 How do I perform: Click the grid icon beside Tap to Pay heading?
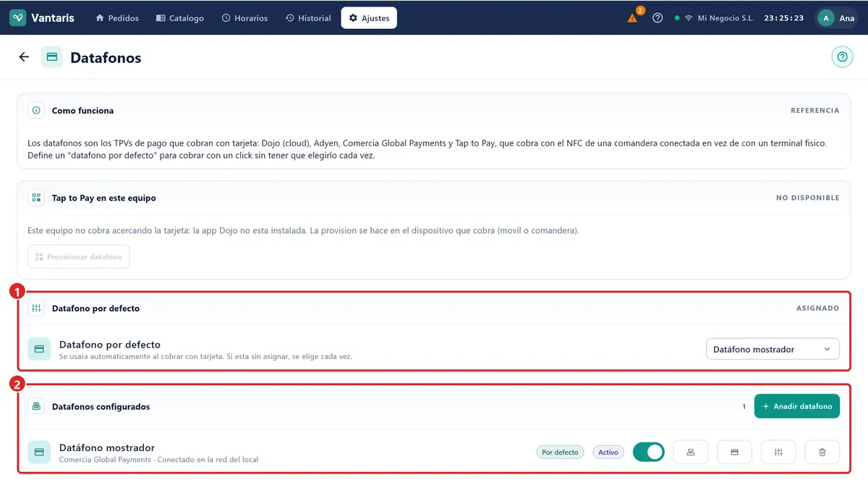(36, 198)
